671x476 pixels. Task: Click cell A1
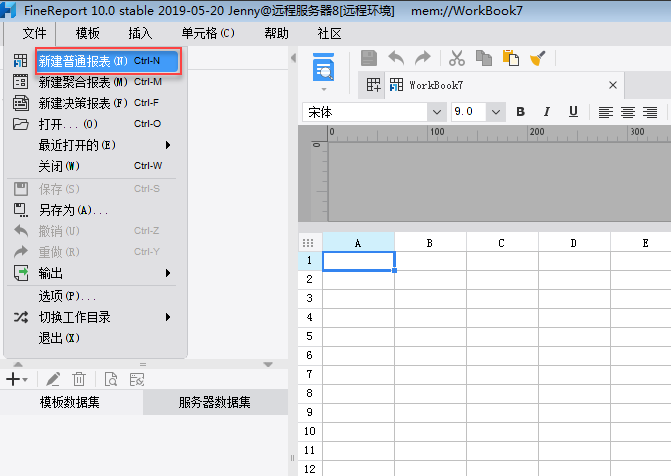pyautogui.click(x=358, y=261)
